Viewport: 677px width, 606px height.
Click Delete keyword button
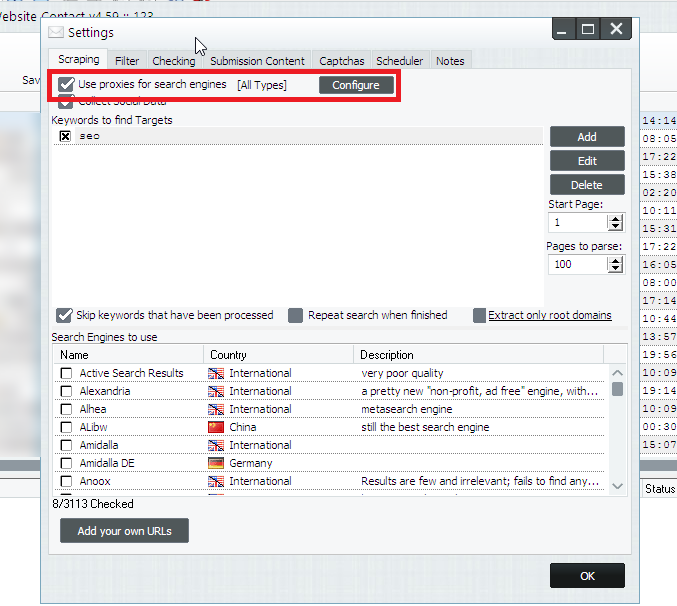tap(587, 185)
